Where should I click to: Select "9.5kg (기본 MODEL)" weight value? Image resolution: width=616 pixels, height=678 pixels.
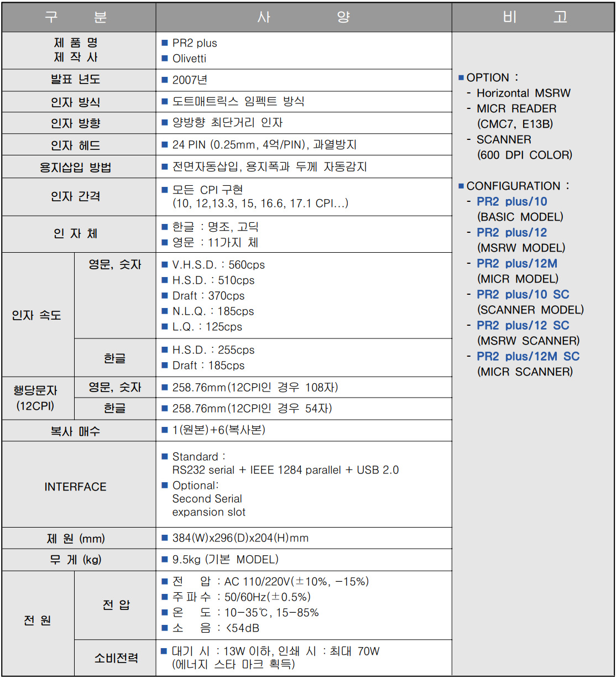coord(226,560)
